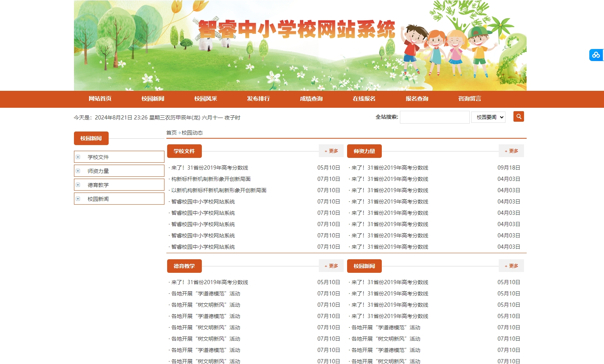Show more items in 德育教学 section
The height and width of the screenshot is (364, 604).
pos(331,266)
